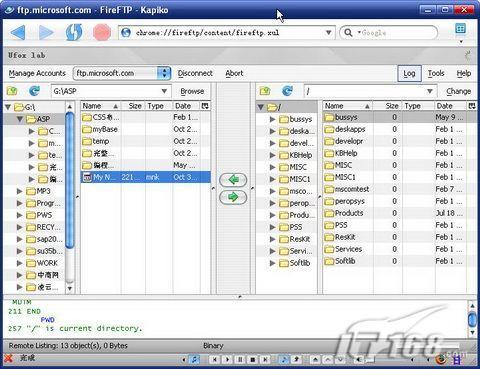Image resolution: width=480 pixels, height=369 pixels.
Task: Click the red X status bar icon
Action: 8,358
